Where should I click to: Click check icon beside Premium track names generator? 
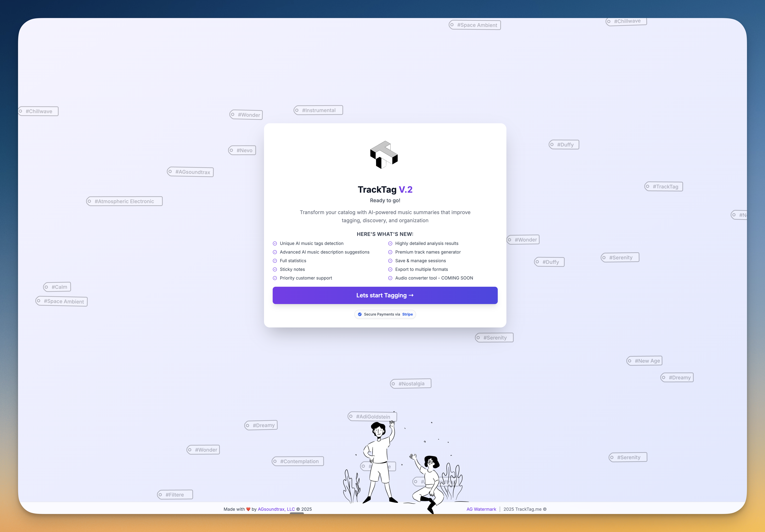(390, 252)
